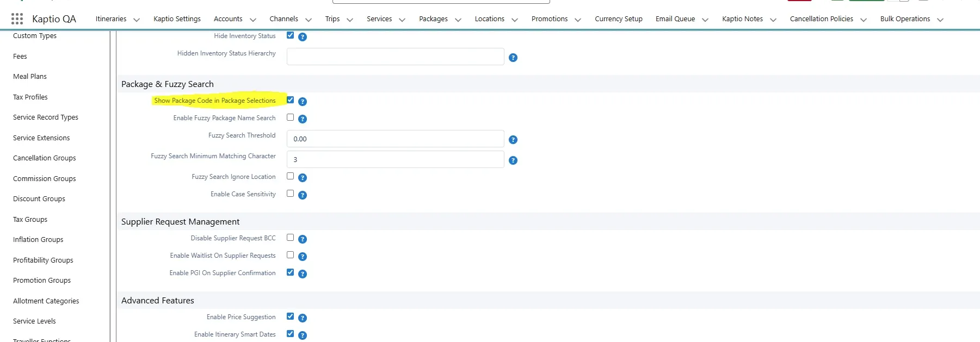Click help icon for Enable Price Suggestion

point(303,318)
